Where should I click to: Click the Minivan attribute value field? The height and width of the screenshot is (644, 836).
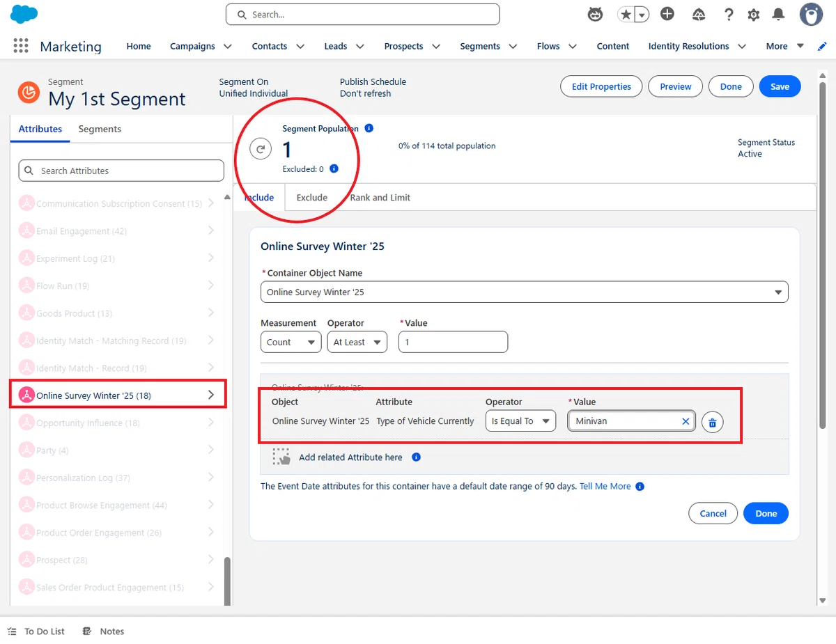pos(631,421)
